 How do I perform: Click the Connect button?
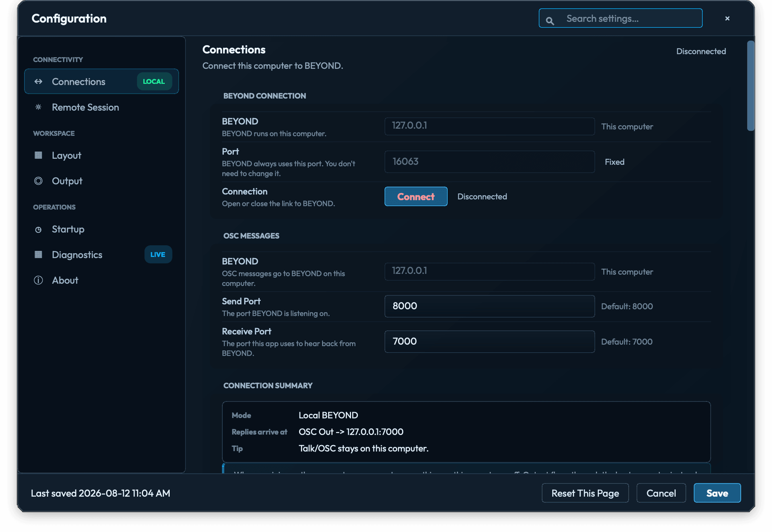coord(416,196)
